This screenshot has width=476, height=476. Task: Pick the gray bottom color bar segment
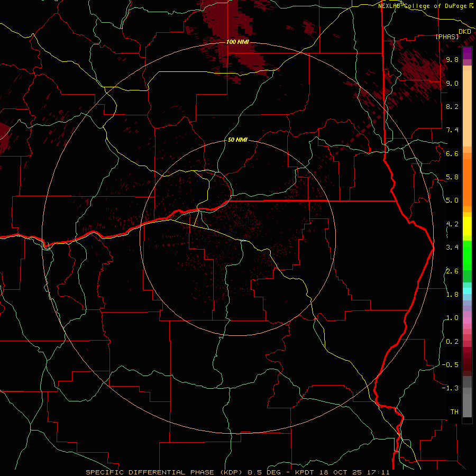(467, 405)
